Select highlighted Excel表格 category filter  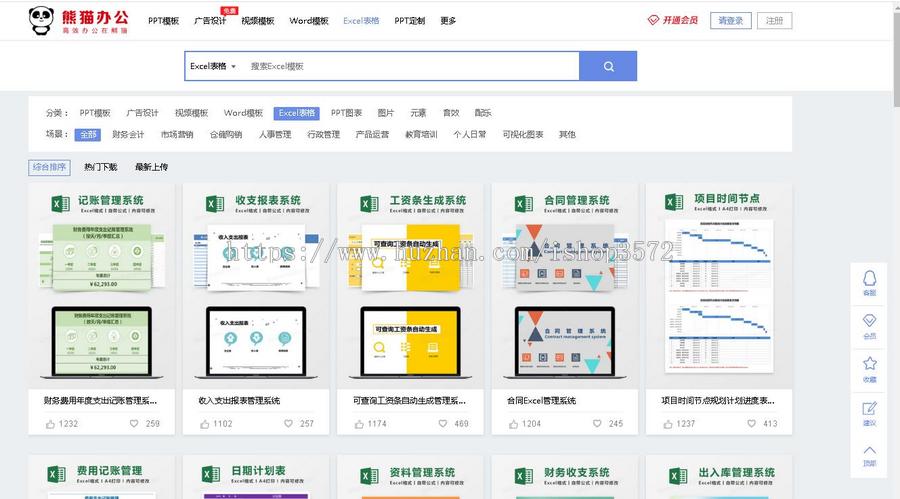click(x=297, y=113)
